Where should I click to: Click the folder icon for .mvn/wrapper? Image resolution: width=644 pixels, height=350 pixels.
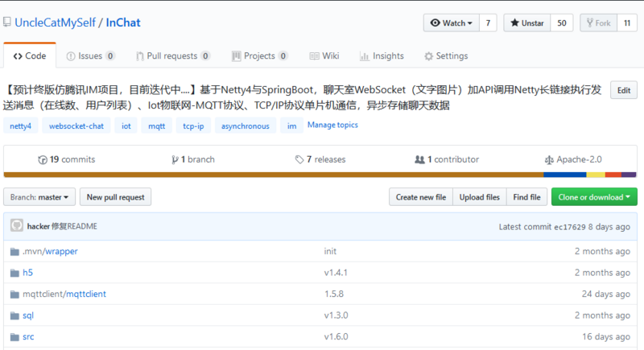(14, 252)
